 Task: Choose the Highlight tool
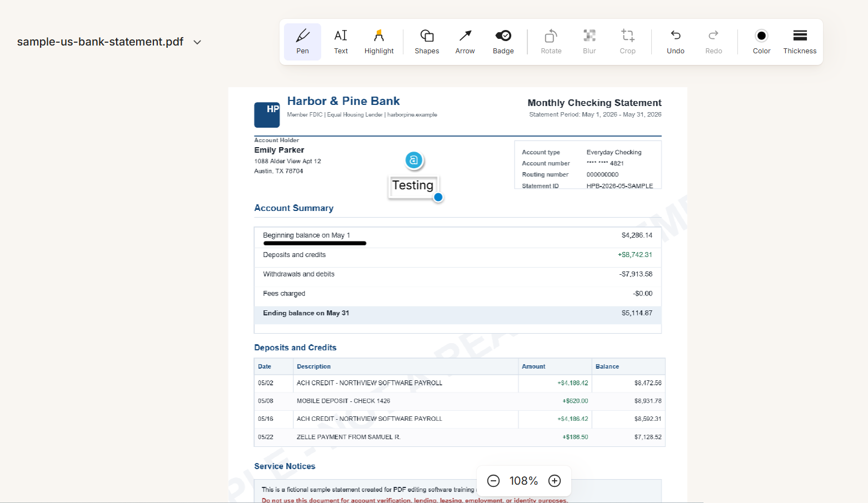coord(379,42)
